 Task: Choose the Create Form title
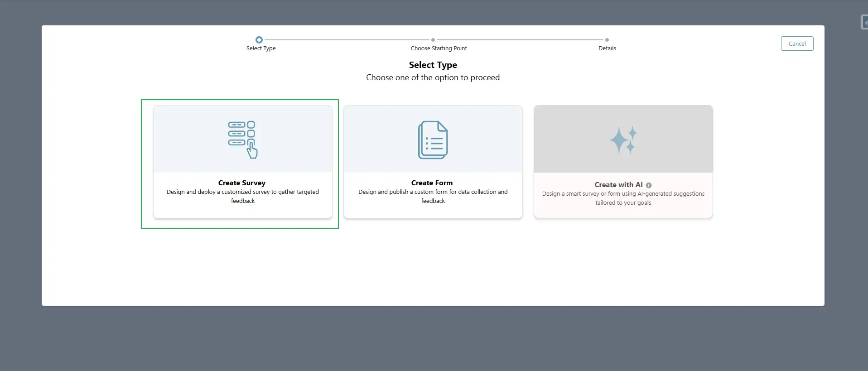point(432,183)
